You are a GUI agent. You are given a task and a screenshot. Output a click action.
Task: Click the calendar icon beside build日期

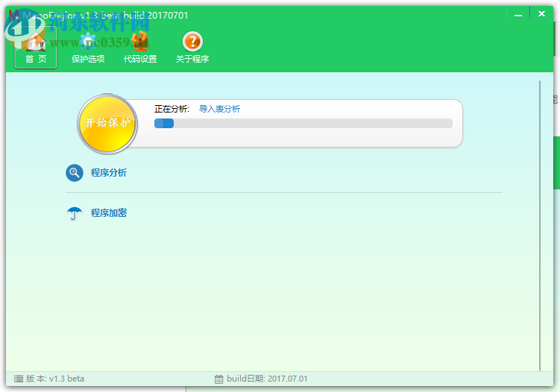tap(219, 379)
